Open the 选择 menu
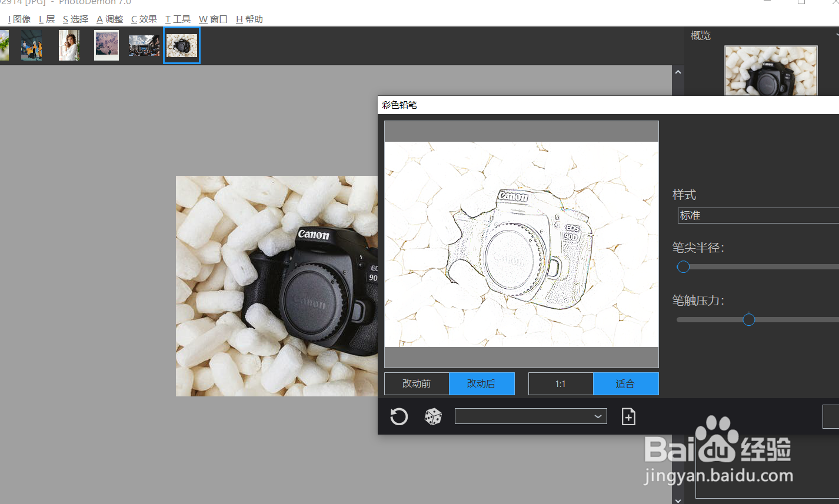 pos(75,19)
